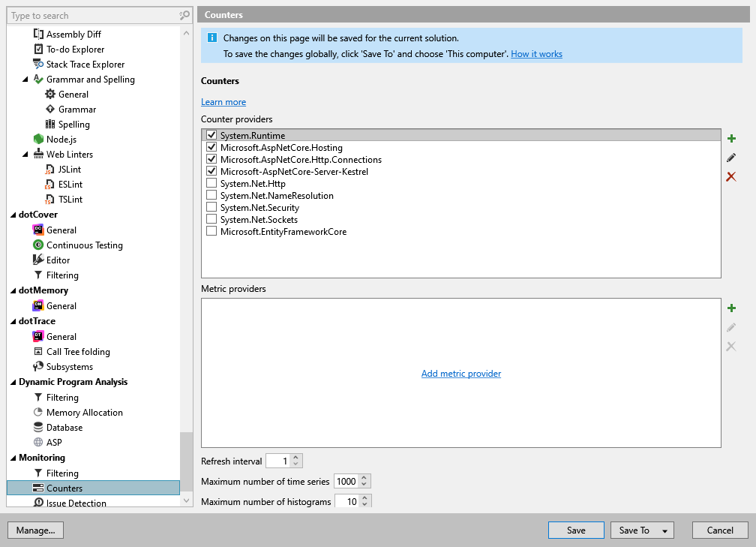This screenshot has height=547, width=756.
Task: Edit the selected counter provider
Action: click(x=731, y=157)
